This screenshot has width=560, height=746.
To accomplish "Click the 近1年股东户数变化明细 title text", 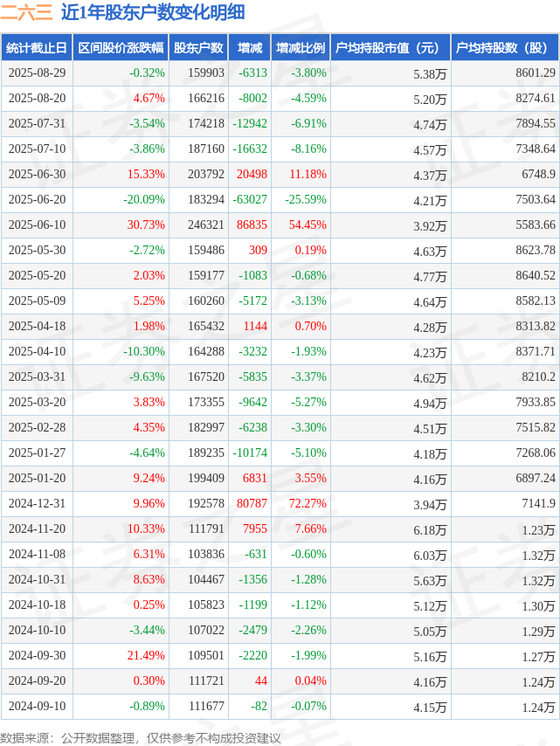I will click(x=152, y=12).
